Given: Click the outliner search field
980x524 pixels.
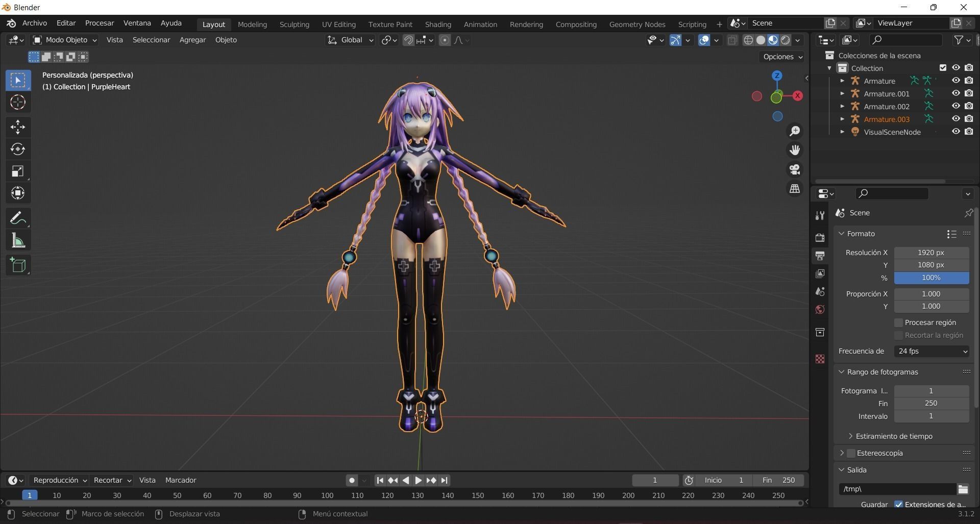Looking at the screenshot, I should [905, 40].
